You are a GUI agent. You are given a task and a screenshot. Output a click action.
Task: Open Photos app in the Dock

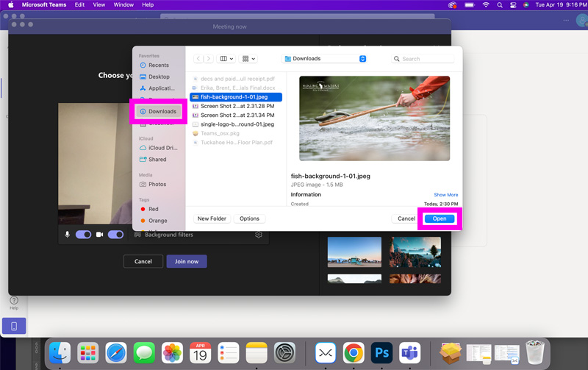coord(172,353)
